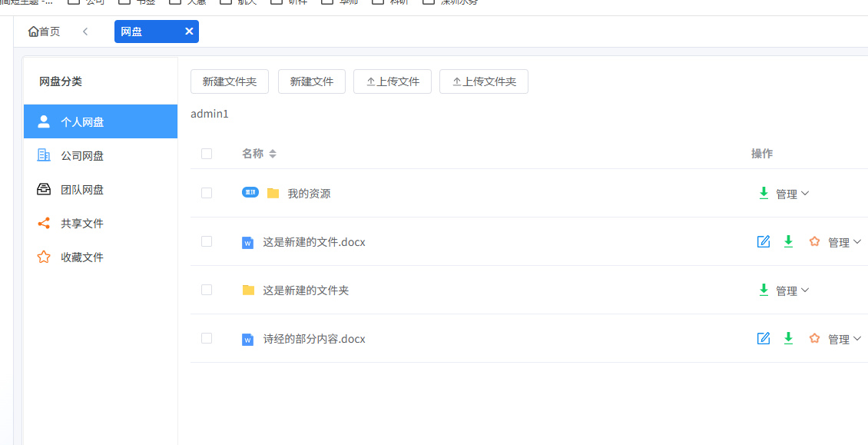
Task: Select the 共享文件 share icon
Action: [x=44, y=224]
